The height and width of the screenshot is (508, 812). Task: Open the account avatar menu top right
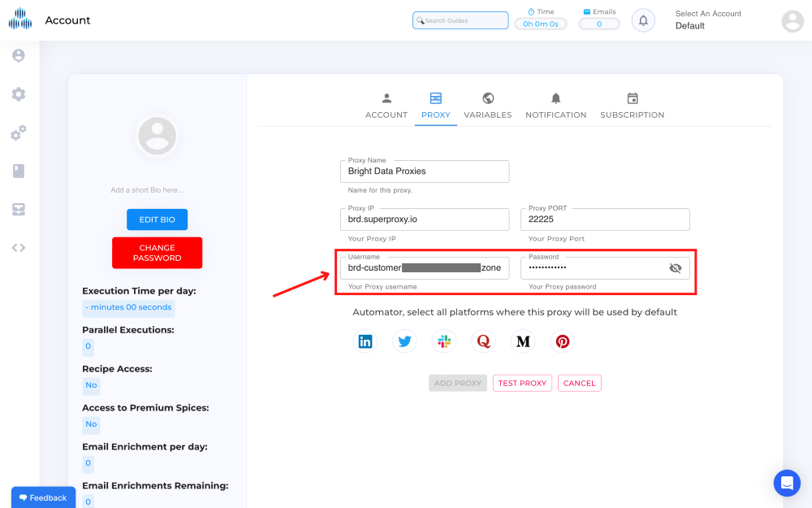coord(792,21)
